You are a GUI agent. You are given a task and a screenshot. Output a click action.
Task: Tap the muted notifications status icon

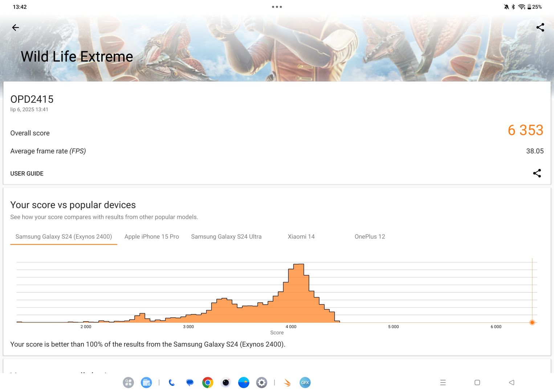pos(506,7)
